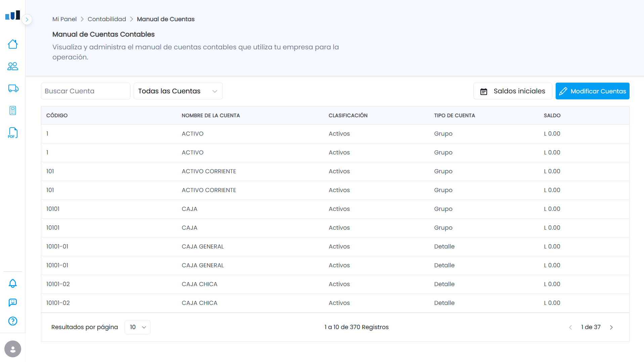Click the NOMBRE DE LA CUENTA column header
The width and height of the screenshot is (644, 362).
click(x=211, y=116)
